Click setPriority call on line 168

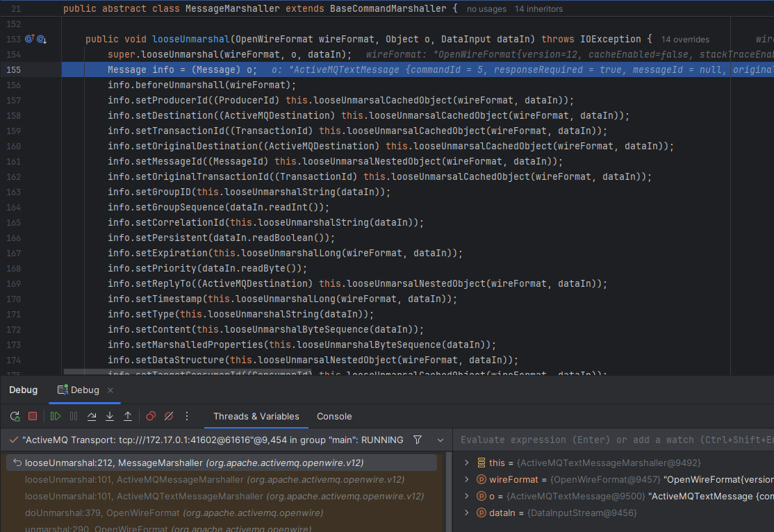click(x=166, y=269)
